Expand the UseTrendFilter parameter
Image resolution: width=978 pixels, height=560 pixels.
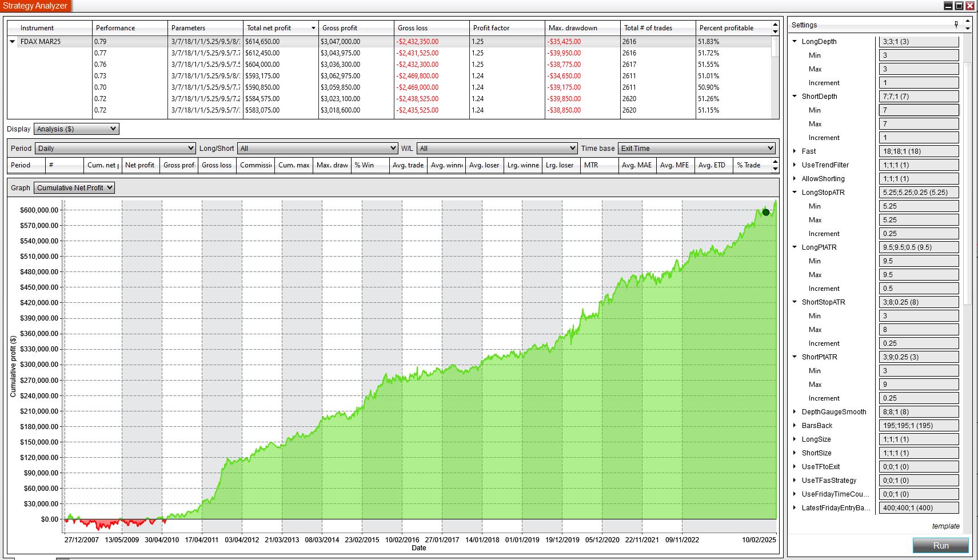click(x=795, y=165)
